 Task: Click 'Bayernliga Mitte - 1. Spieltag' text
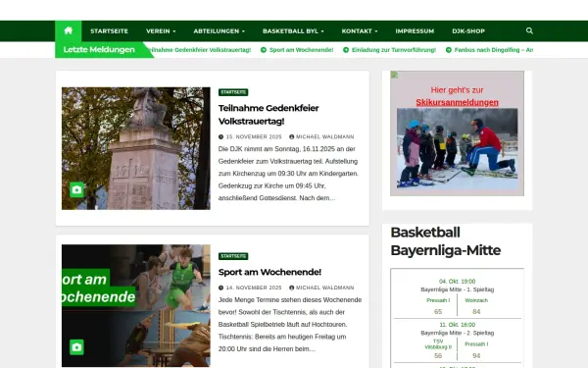pyautogui.click(x=457, y=289)
